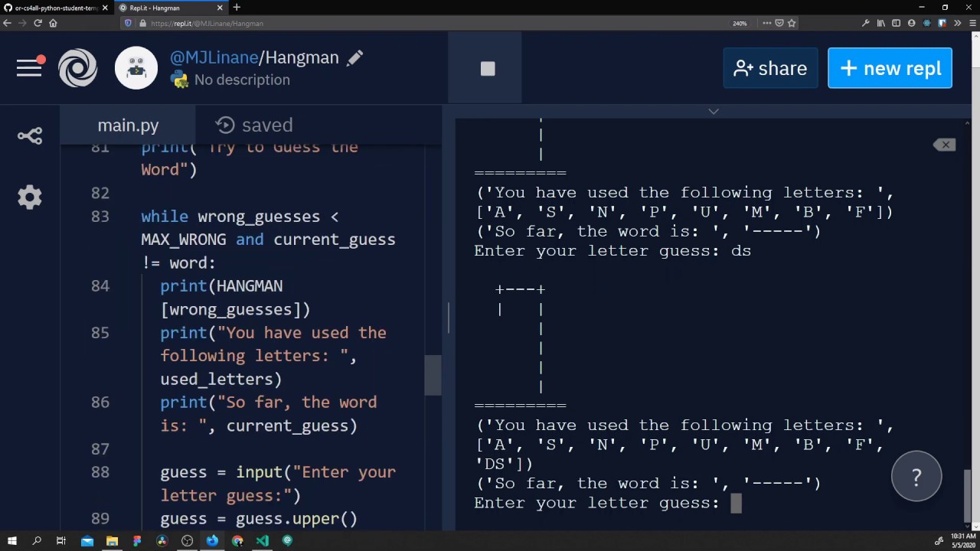Click the @MJLinane profile link
The width and height of the screenshot is (980, 551).
[x=214, y=58]
